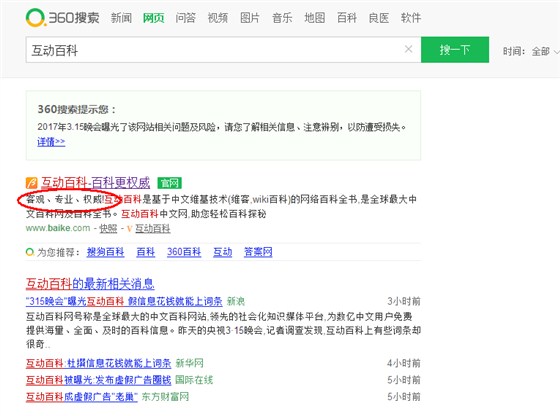Expand the 时间: 全部 dropdown
This screenshot has width=560, height=416.
point(531,51)
